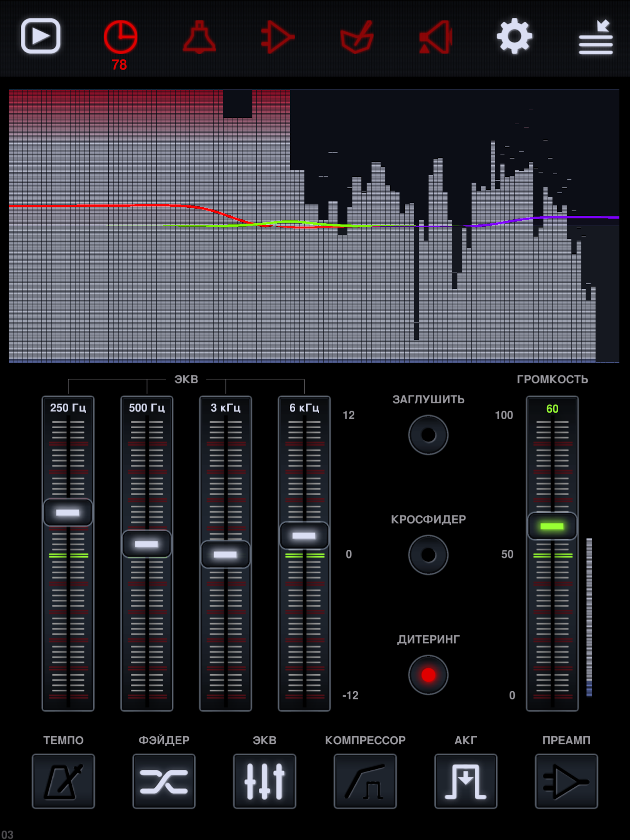
Task: Tap the red preamp triangle icon in top bar
Action: (278, 37)
